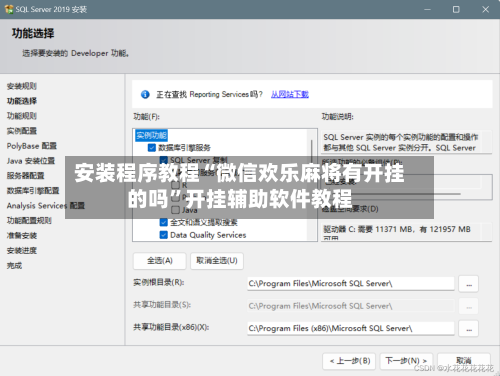This screenshot has width=500, height=376.
Task: Select the Analysis Services 配置 sidebar step
Action: pos(46,206)
